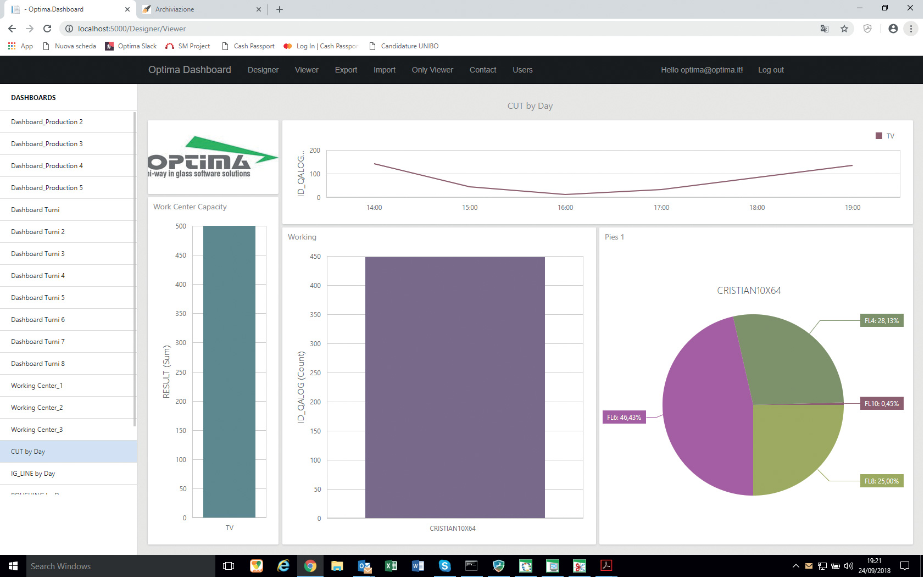This screenshot has width=924, height=578.
Task: Open the Chrome profile avatar icon
Action: tap(893, 29)
